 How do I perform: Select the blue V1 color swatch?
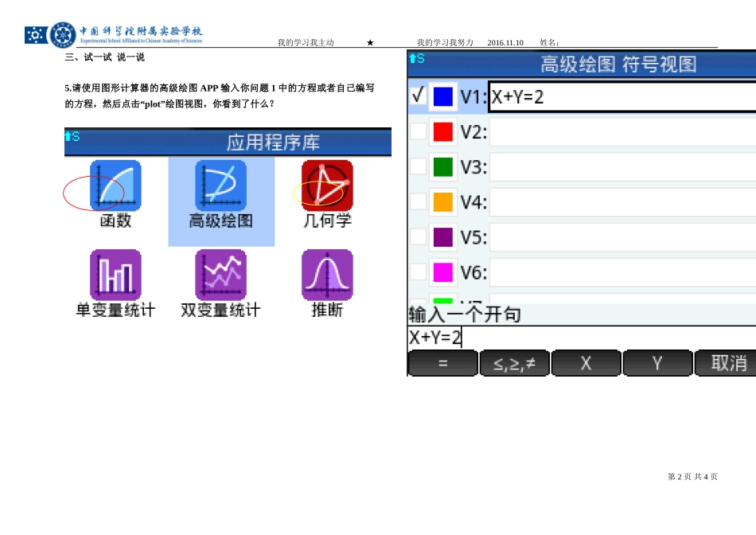click(443, 96)
